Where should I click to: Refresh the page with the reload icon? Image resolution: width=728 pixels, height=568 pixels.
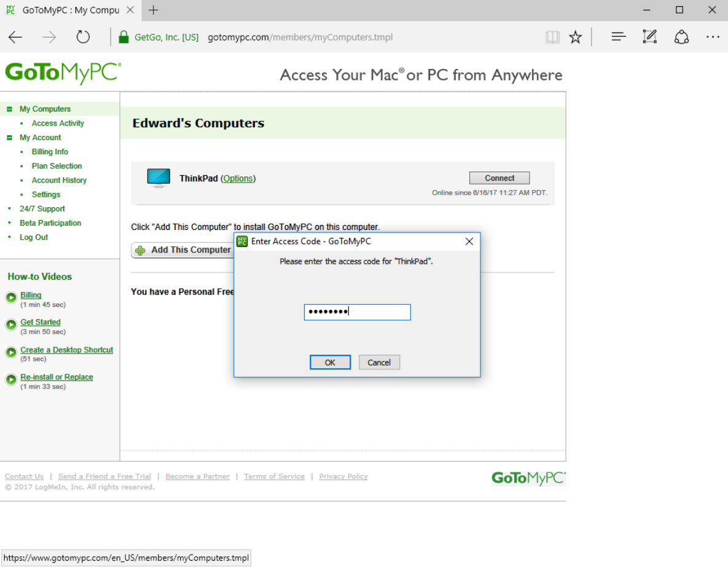point(83,37)
